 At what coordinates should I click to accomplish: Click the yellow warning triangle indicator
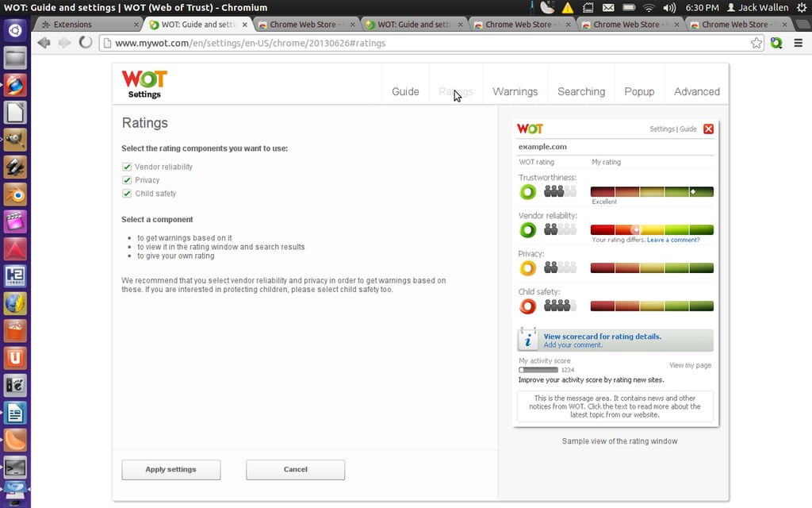pos(568,8)
